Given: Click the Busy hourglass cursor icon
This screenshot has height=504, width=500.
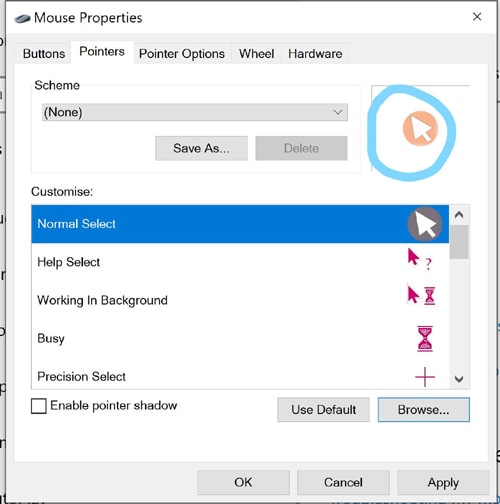Looking at the screenshot, I should pyautogui.click(x=425, y=339).
